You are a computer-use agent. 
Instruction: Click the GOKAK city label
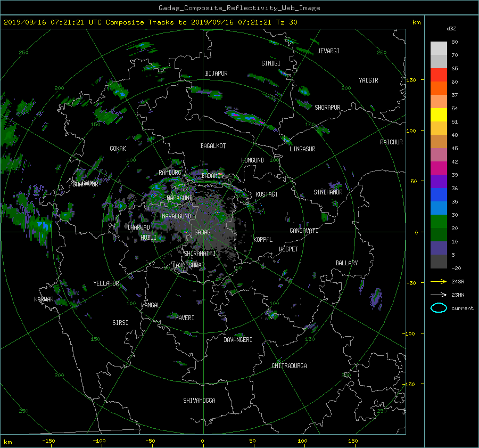118,149
